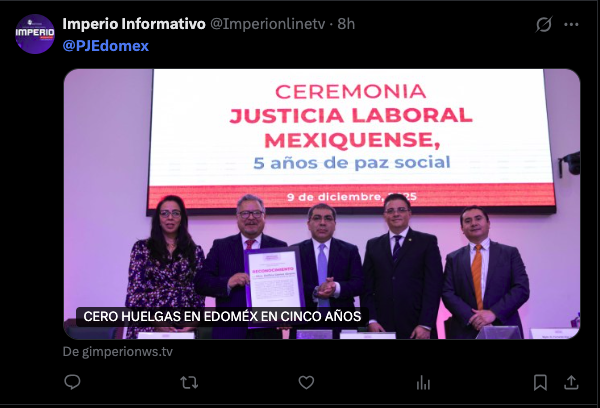Repost using the retweet arrows icon
Image resolution: width=600 pixels, height=408 pixels.
(x=189, y=382)
